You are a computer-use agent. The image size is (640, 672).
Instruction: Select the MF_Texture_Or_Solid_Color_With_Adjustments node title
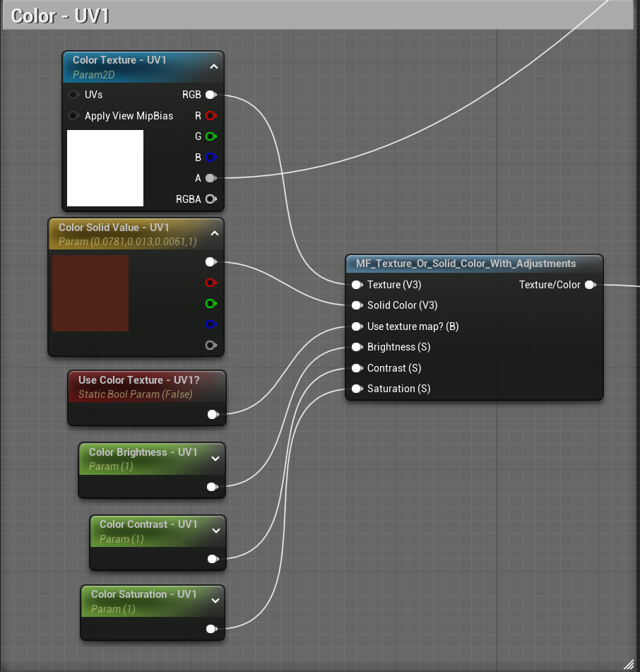point(466,264)
